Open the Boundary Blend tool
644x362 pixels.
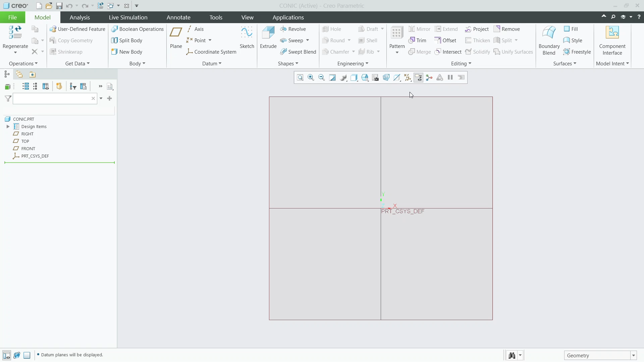[x=549, y=40]
